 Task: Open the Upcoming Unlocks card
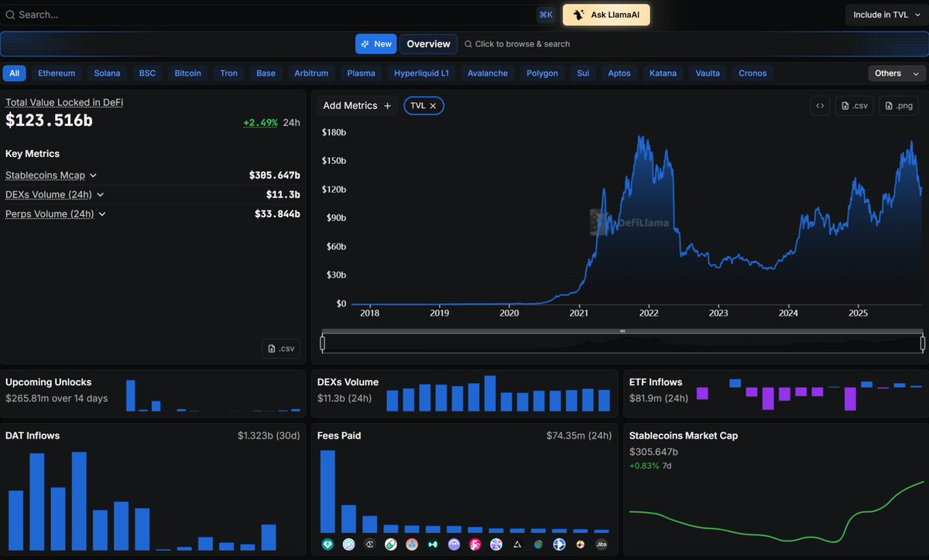153,394
